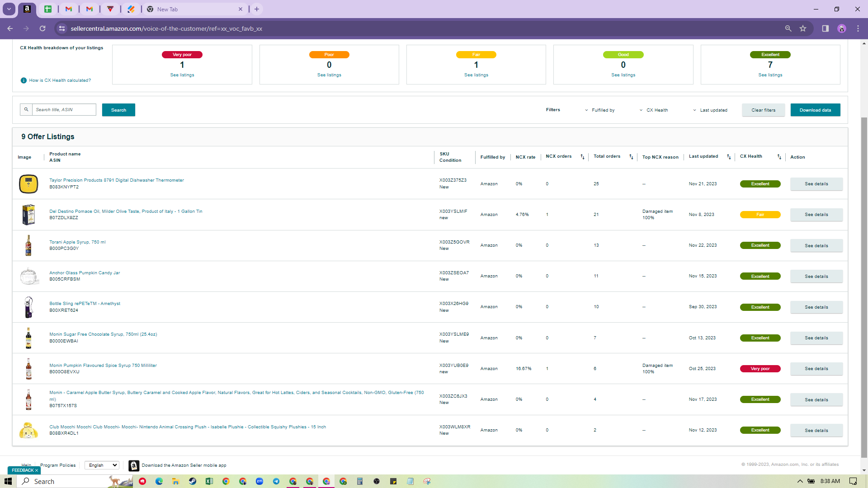
Task: Expand the Last updated filter dropdown
Action: [x=710, y=110]
